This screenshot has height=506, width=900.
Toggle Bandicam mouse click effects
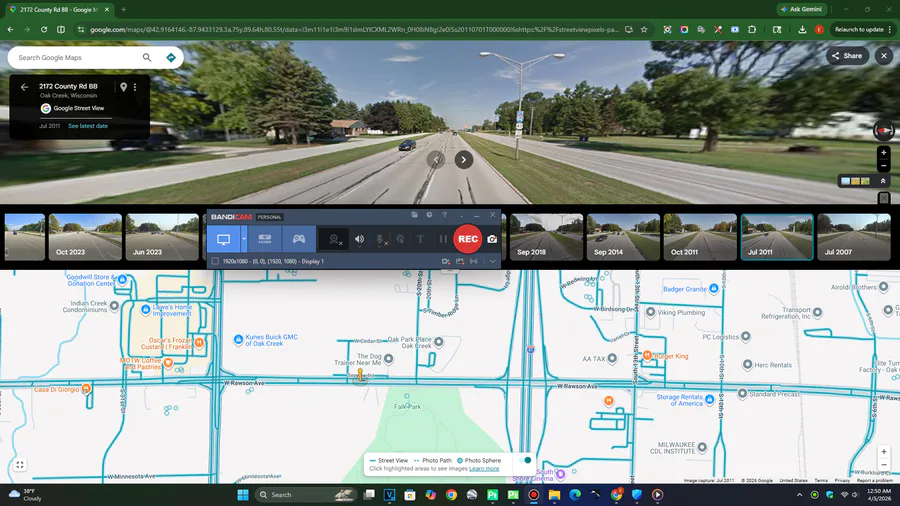point(400,239)
